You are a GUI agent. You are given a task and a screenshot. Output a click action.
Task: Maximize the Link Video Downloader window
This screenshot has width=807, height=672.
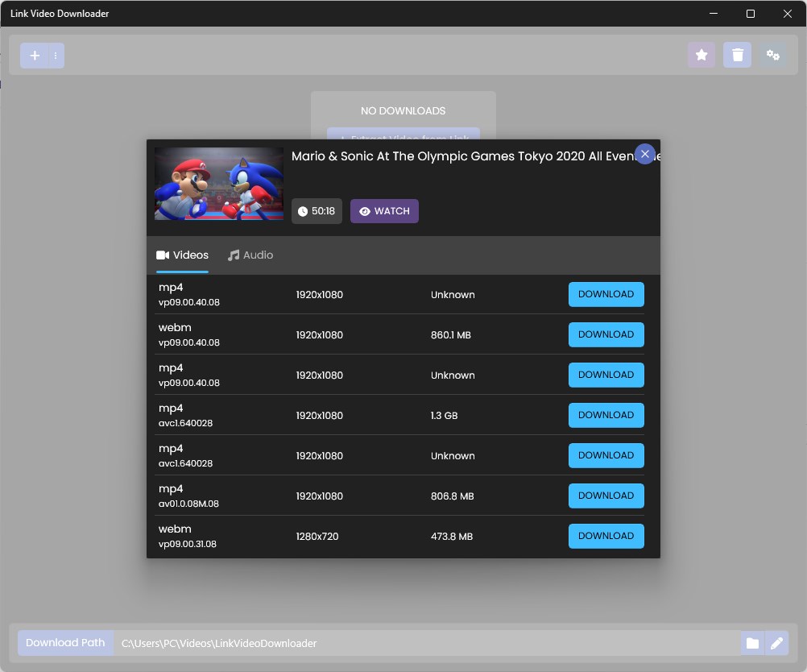[x=751, y=14]
